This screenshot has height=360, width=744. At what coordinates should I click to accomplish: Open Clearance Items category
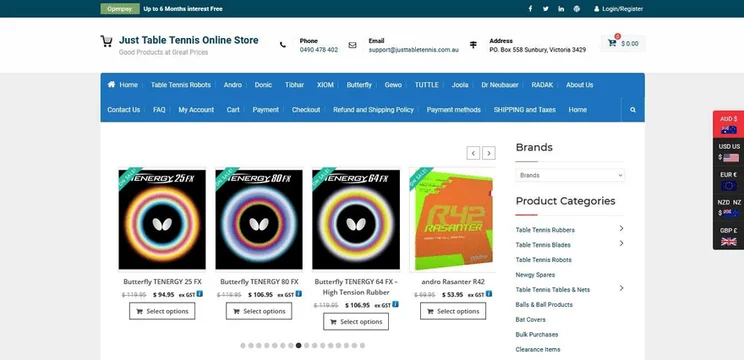pos(538,350)
